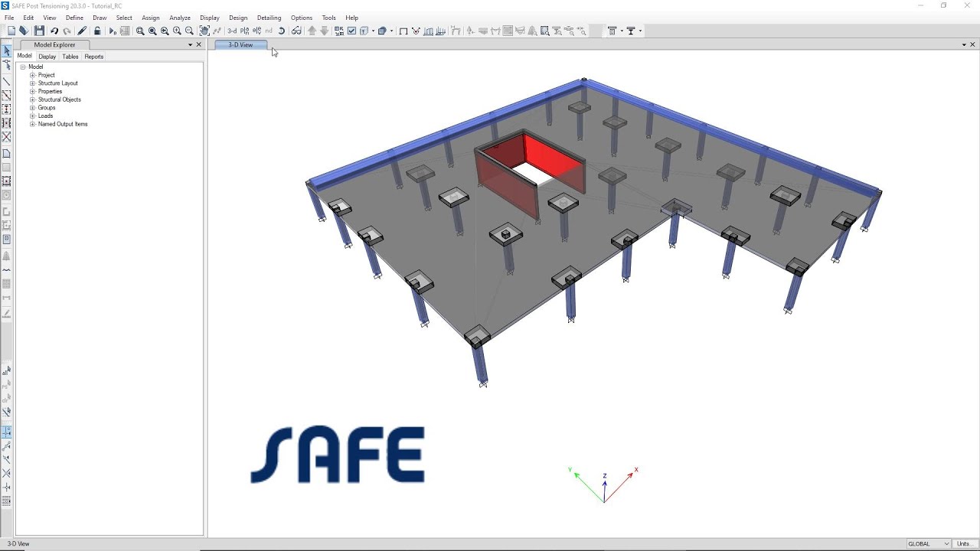This screenshot has height=551, width=980.
Task: Open the Define menu
Action: point(74,18)
